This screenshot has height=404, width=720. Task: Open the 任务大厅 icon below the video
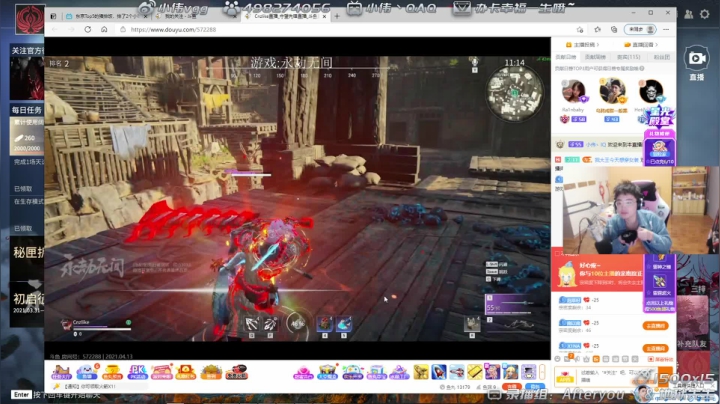(61, 372)
